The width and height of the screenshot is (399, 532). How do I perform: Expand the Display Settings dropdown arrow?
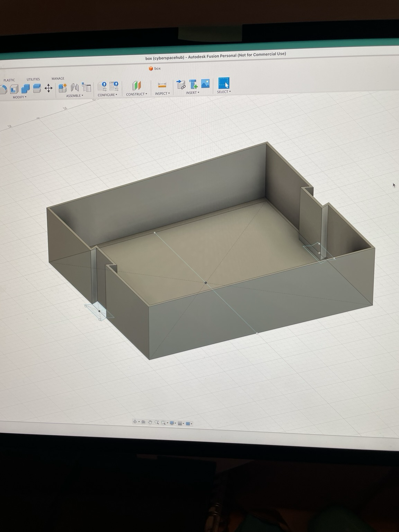pos(175,423)
